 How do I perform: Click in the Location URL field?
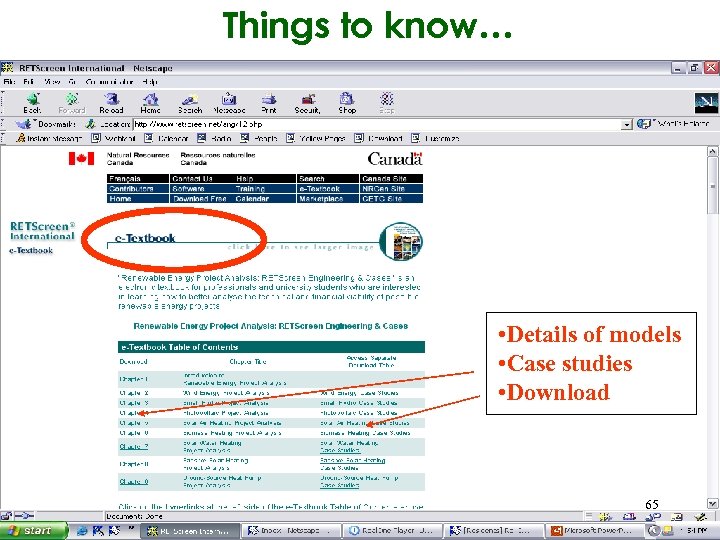377,124
